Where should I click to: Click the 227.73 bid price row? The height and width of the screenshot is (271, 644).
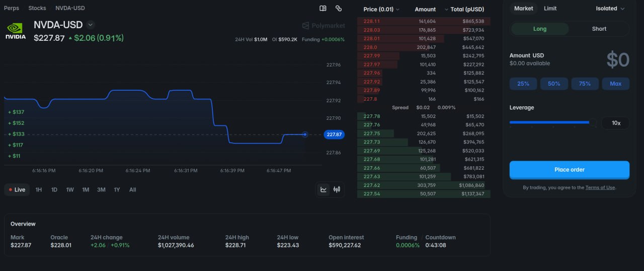tap(424, 142)
